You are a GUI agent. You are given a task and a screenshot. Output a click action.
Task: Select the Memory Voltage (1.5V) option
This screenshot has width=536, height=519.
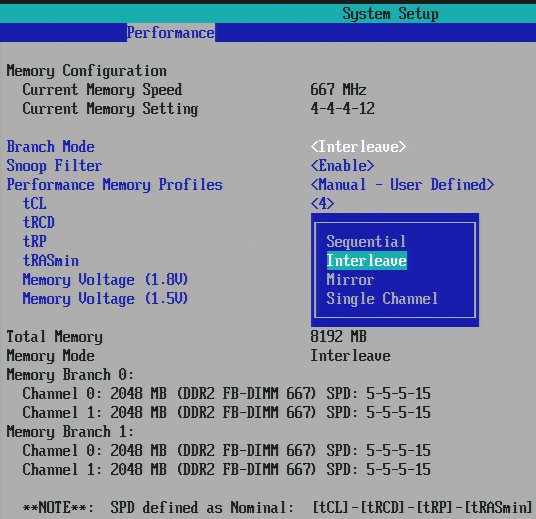pyautogui.click(x=105, y=298)
